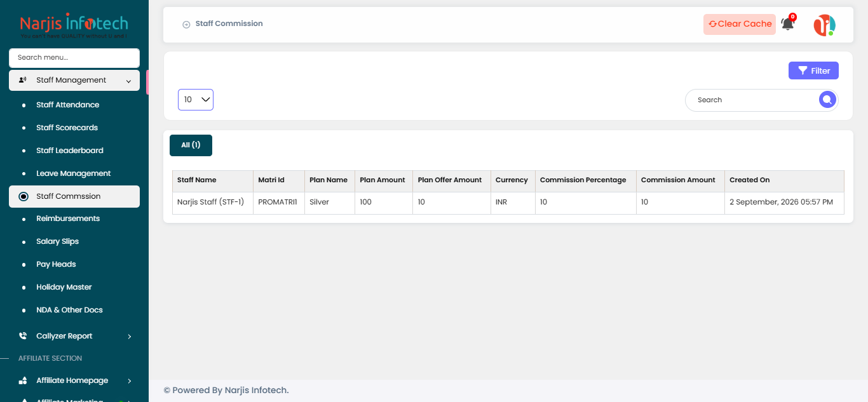Open the notifications bell icon
The width and height of the screenshot is (868, 402).
[x=788, y=24]
